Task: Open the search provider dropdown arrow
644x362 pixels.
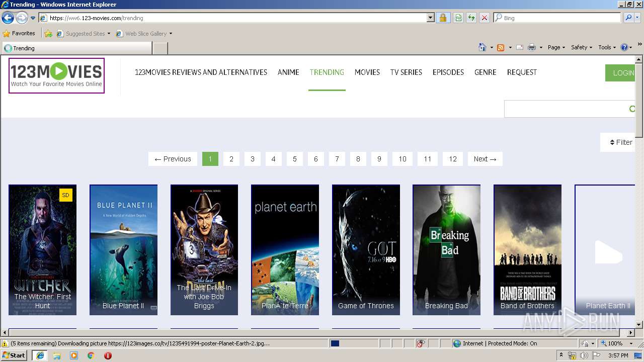Action: pos(637,18)
